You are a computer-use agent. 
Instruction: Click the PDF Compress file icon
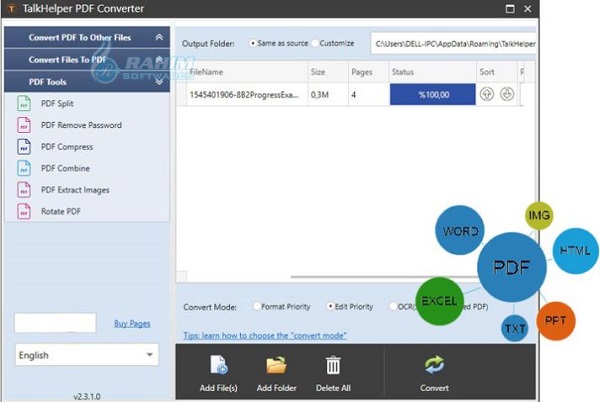click(24, 146)
